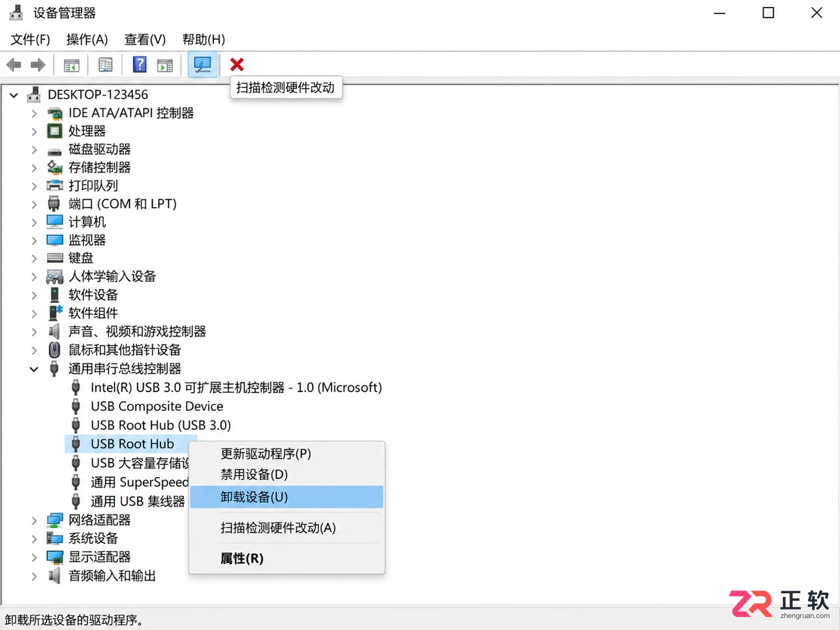Expand the 计算机 node

point(34,222)
